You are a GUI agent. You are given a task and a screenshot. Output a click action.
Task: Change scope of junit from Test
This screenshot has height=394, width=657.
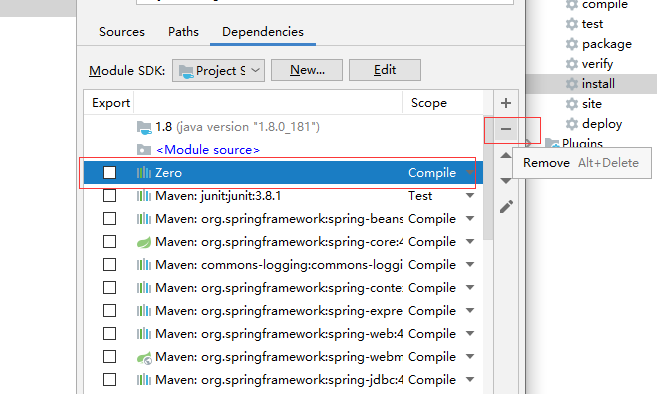[470, 196]
